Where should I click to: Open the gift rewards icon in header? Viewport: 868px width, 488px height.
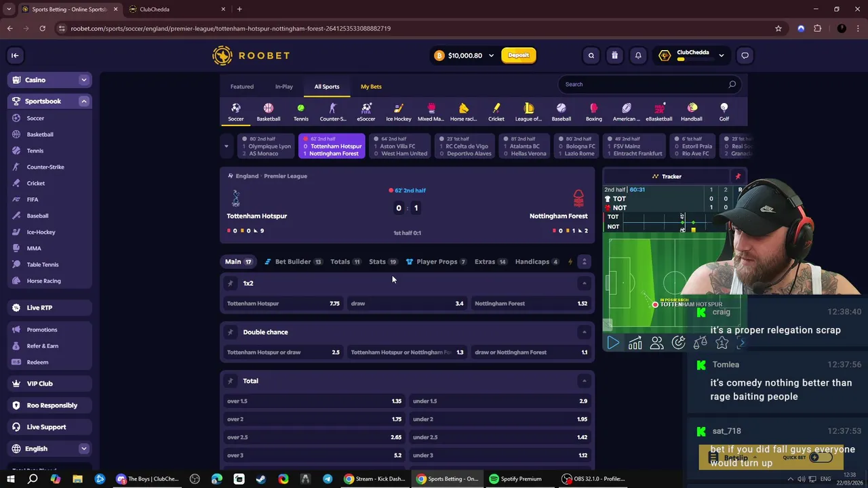tap(614, 56)
